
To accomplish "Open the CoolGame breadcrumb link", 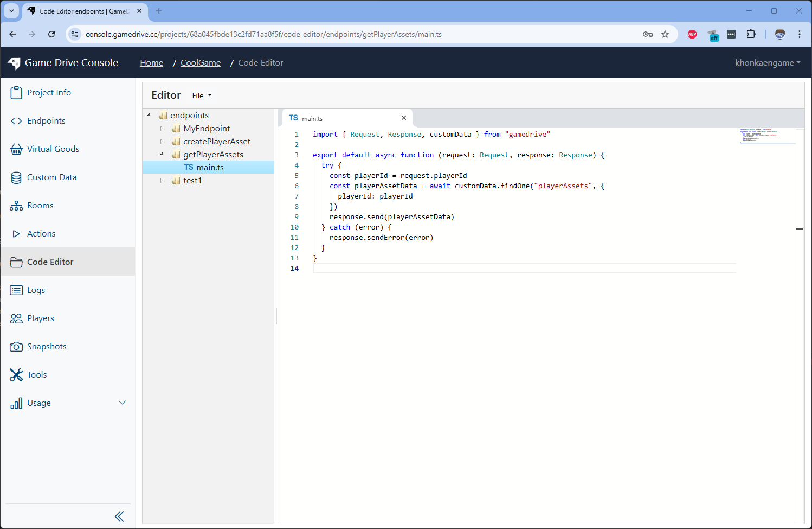I will tap(201, 63).
